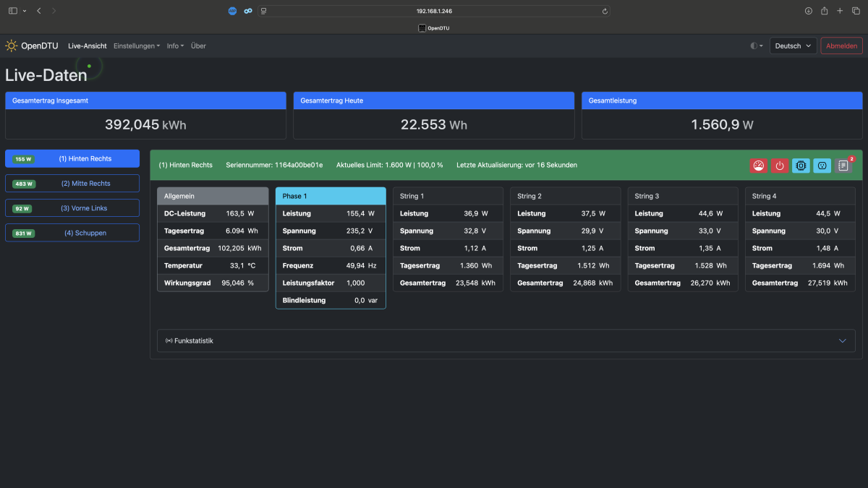
Task: Click the OpenDTU sun logo
Action: pyautogui.click(x=11, y=46)
